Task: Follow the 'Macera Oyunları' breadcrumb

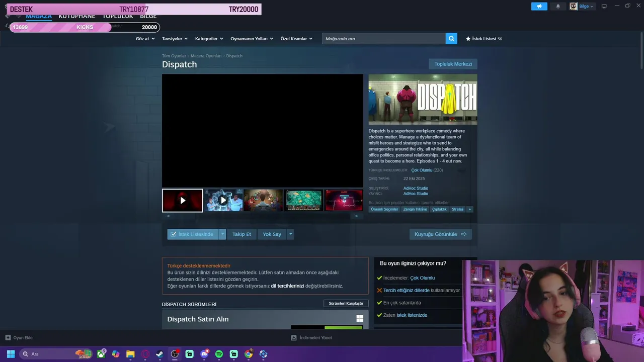Action: click(206, 56)
